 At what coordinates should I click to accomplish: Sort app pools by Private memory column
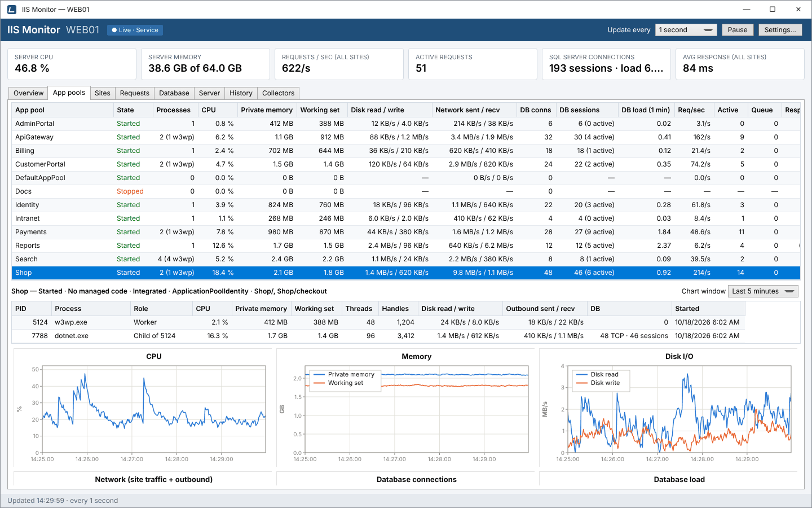[x=267, y=110]
